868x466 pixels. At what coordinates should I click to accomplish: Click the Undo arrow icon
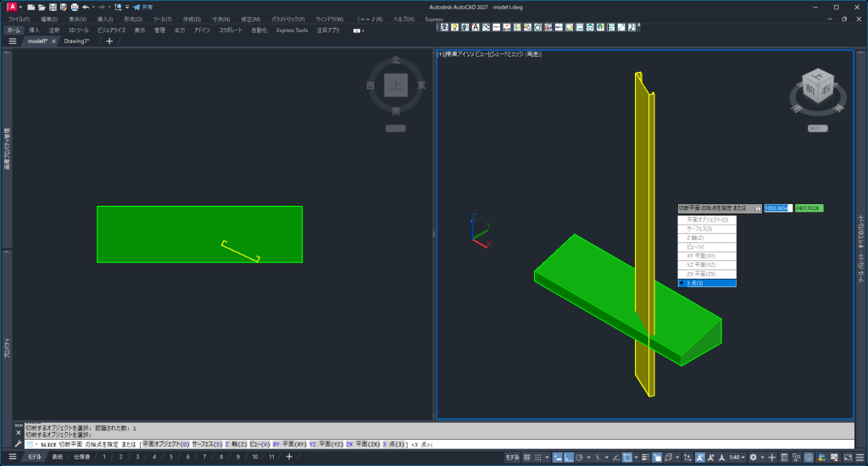(x=86, y=7)
